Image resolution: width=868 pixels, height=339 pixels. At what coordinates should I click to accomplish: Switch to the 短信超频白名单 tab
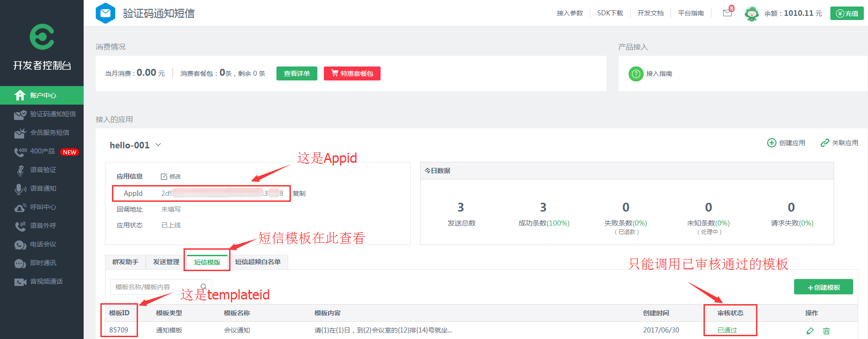258,262
